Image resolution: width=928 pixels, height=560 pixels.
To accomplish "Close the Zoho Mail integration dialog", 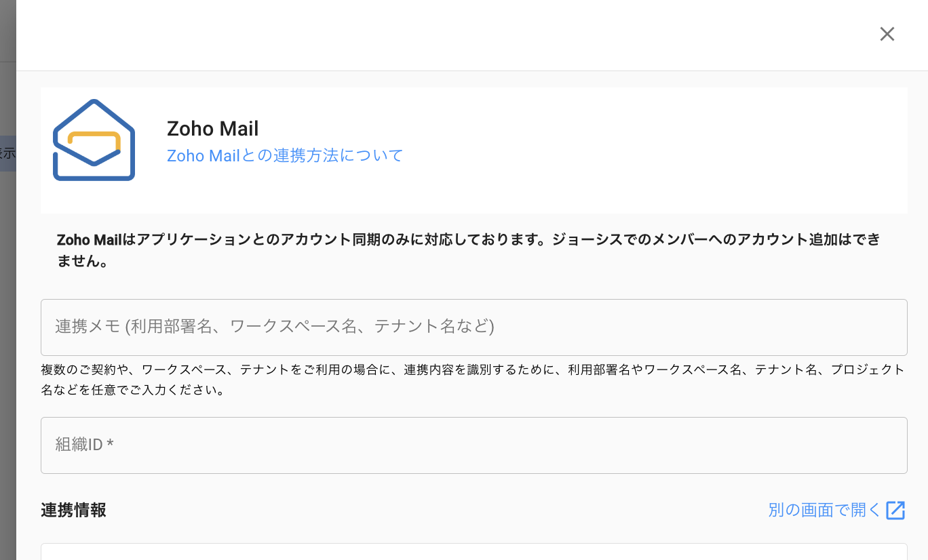I will pyautogui.click(x=887, y=34).
